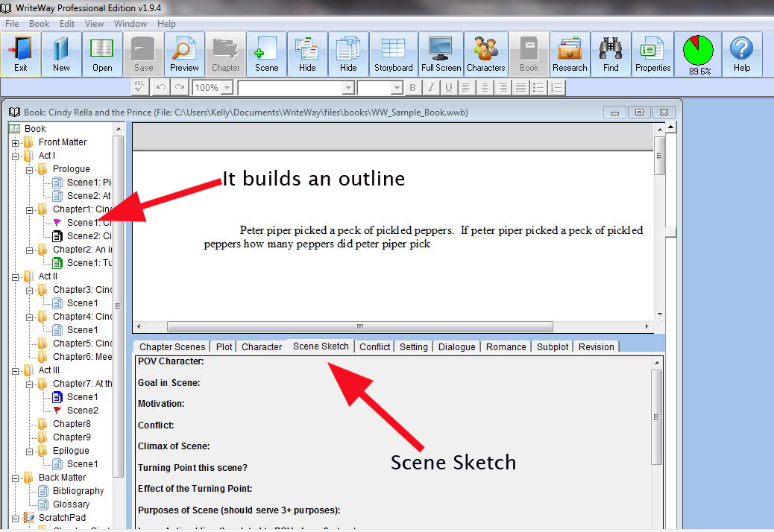Create a New book from toolbar
The width and height of the screenshot is (774, 532).
(61, 54)
